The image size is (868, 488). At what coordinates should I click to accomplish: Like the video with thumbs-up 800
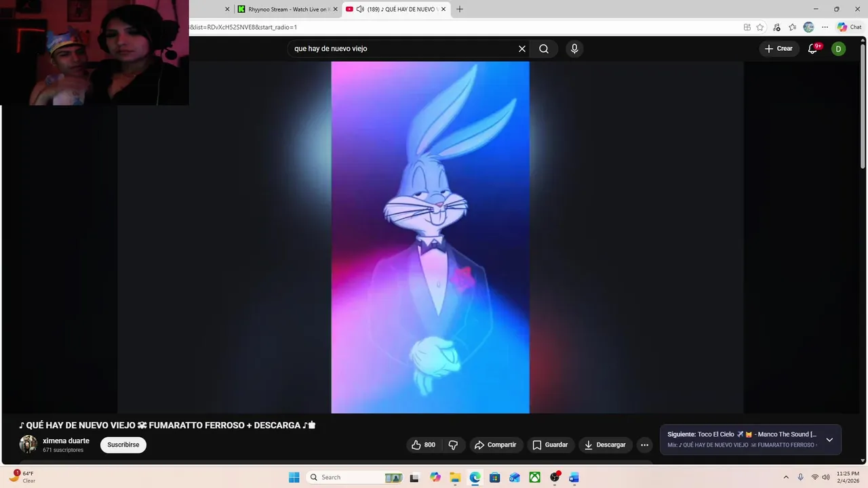pyautogui.click(x=423, y=445)
